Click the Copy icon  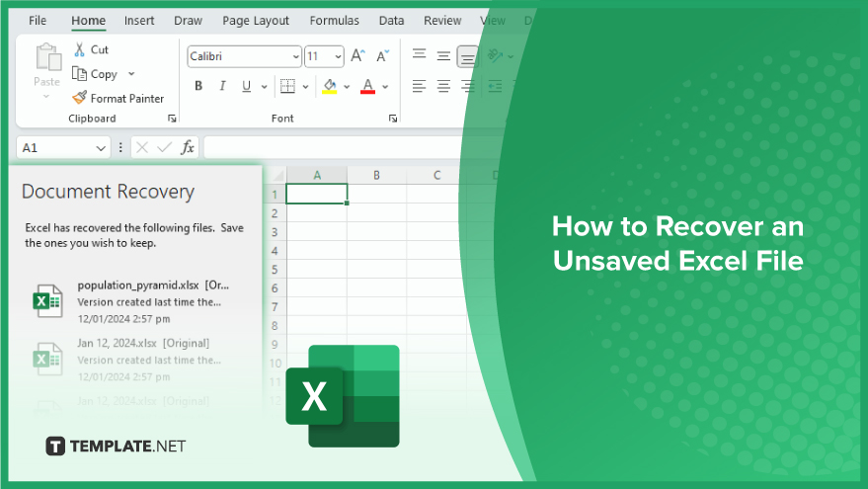tap(79, 74)
